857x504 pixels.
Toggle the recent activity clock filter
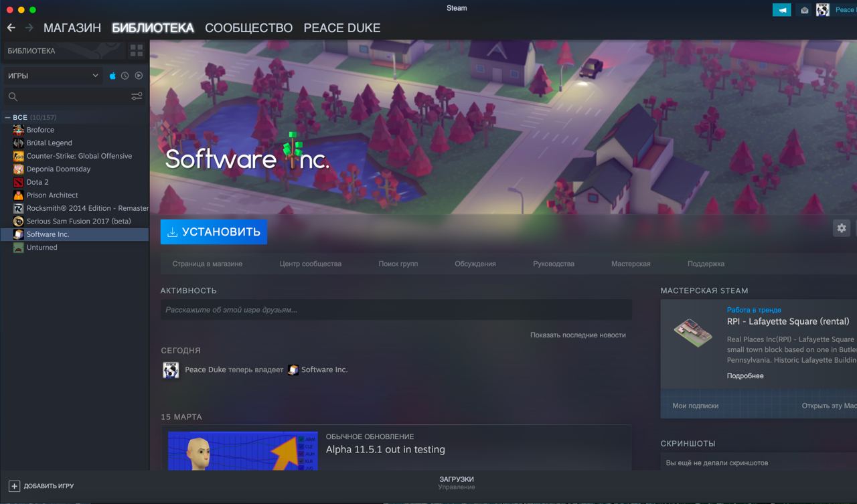(x=125, y=76)
